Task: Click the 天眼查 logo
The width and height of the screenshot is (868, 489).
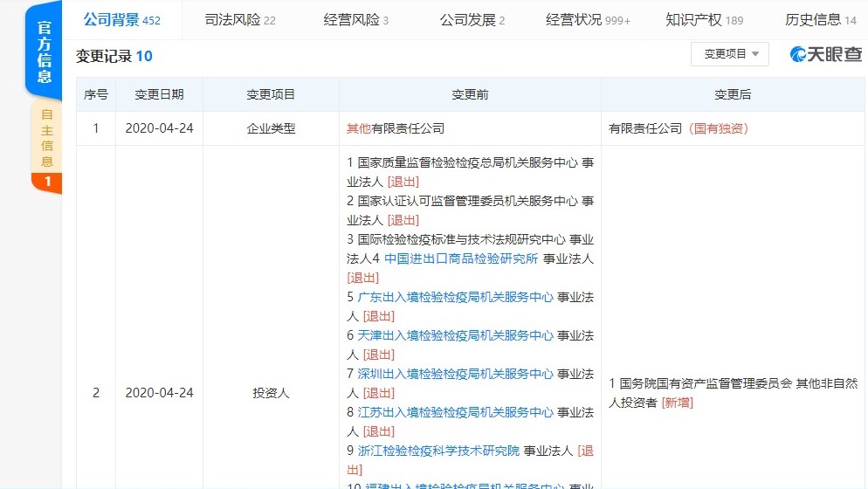Action: [826, 54]
